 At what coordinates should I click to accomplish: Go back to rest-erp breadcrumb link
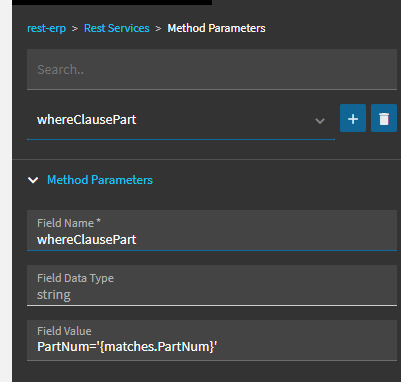click(x=46, y=28)
